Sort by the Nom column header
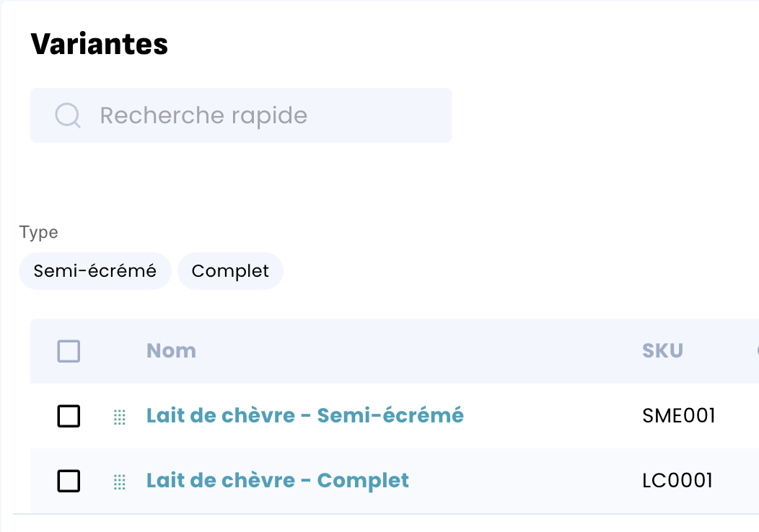 (171, 351)
